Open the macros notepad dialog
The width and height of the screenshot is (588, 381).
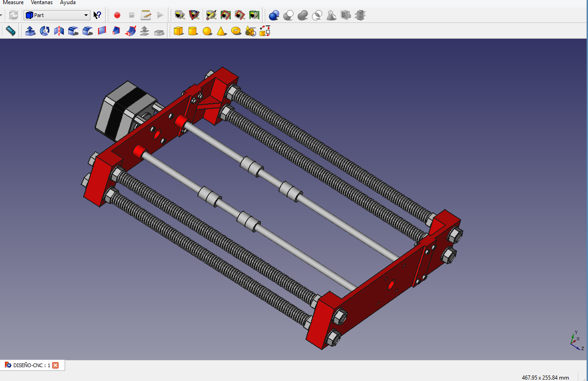pos(146,15)
